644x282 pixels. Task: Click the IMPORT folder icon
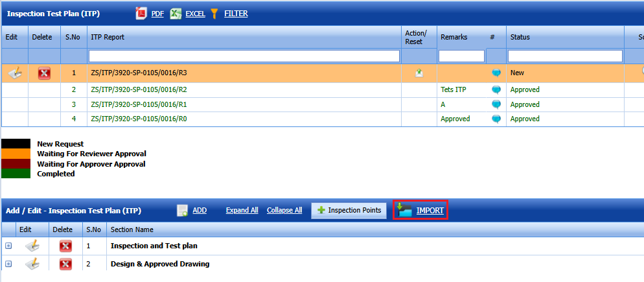404,210
